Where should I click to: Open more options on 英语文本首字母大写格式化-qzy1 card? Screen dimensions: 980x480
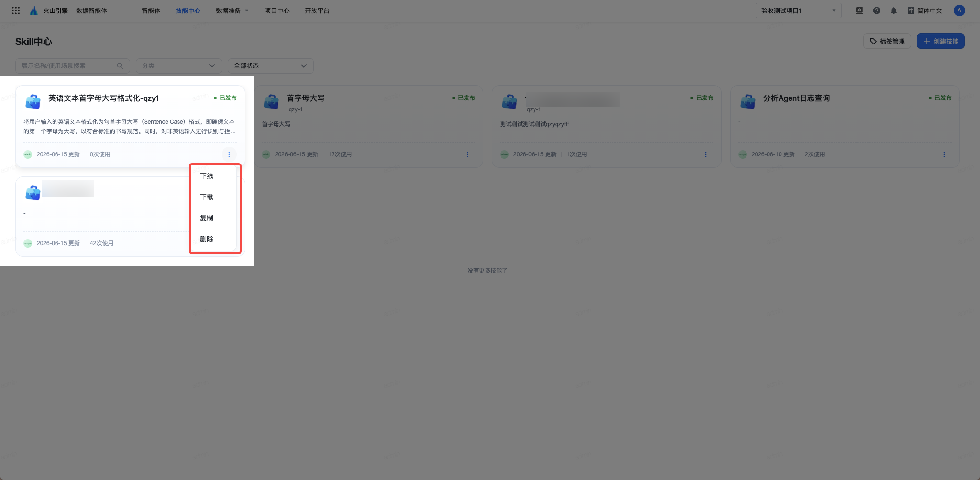click(229, 154)
